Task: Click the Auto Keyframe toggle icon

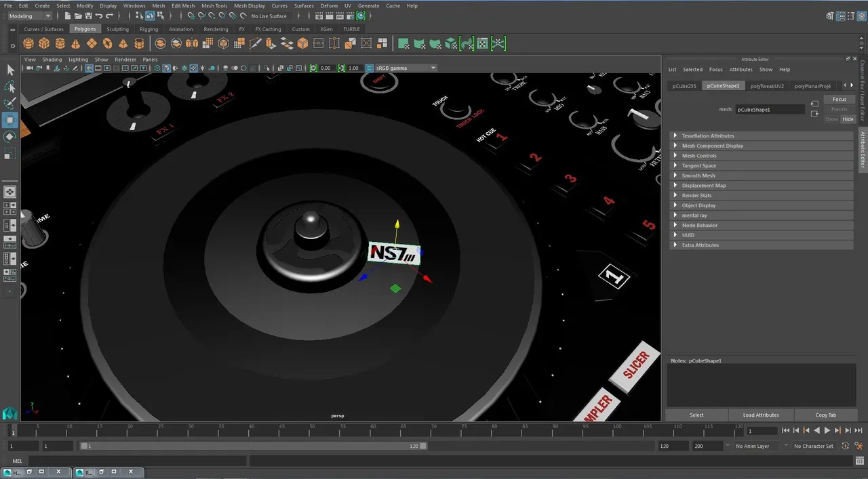Action: tap(846, 446)
